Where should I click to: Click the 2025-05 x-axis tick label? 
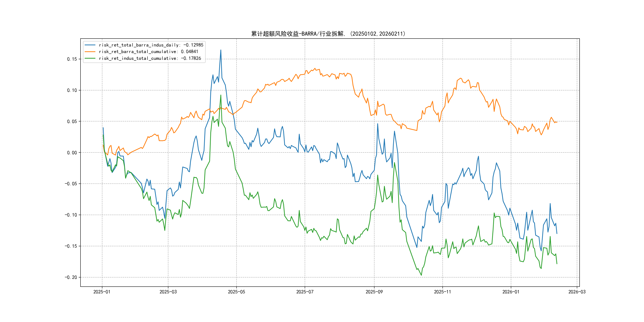point(236,292)
